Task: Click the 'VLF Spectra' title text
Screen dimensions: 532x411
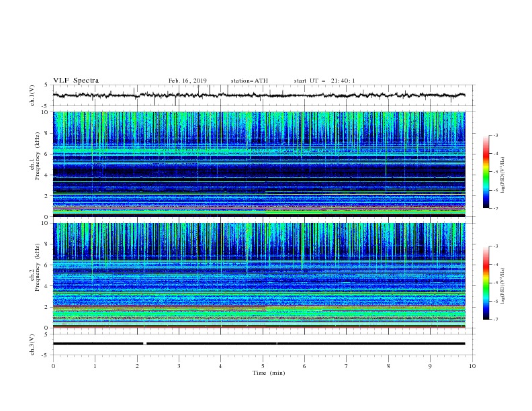Action: 76,81
